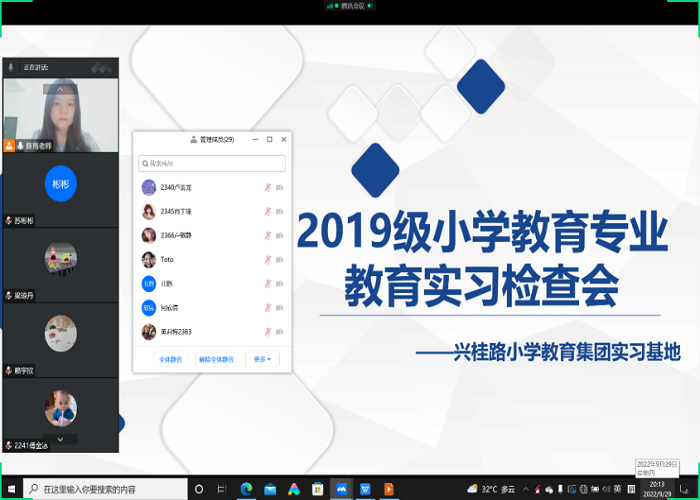
Task: Click 梁琼丹 participant avatar
Action: point(60,258)
